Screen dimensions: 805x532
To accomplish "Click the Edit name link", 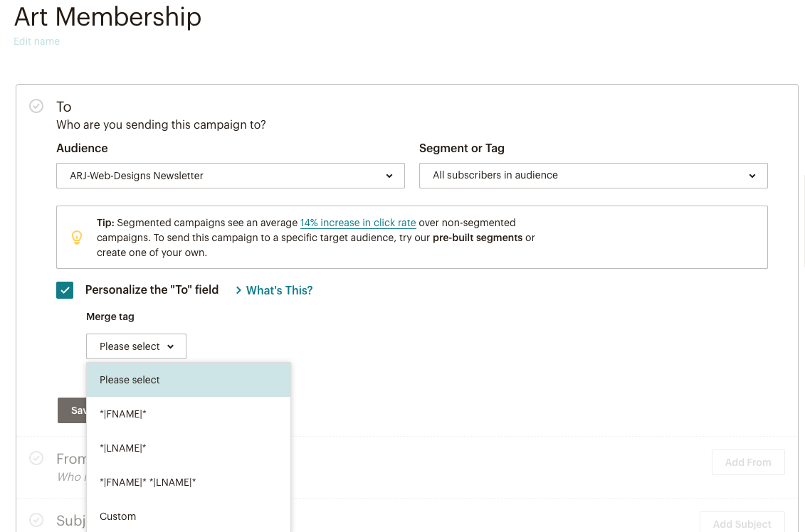I will click(x=37, y=42).
